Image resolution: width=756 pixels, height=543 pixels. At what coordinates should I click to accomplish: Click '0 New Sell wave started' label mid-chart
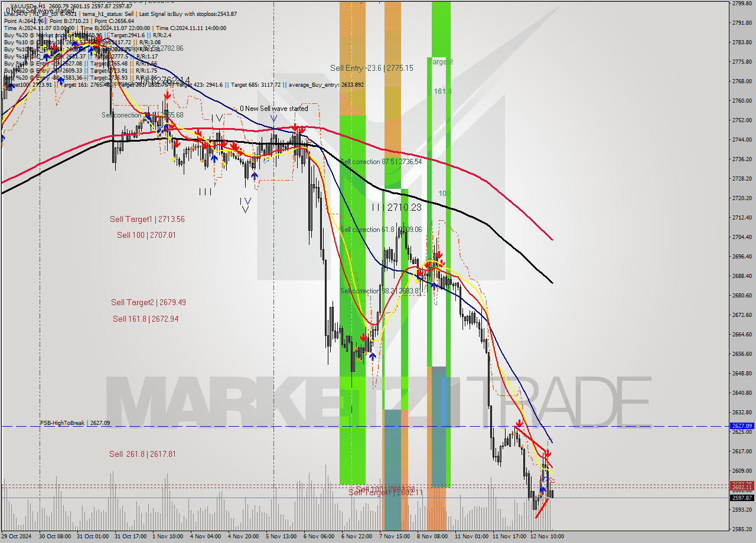coord(273,109)
